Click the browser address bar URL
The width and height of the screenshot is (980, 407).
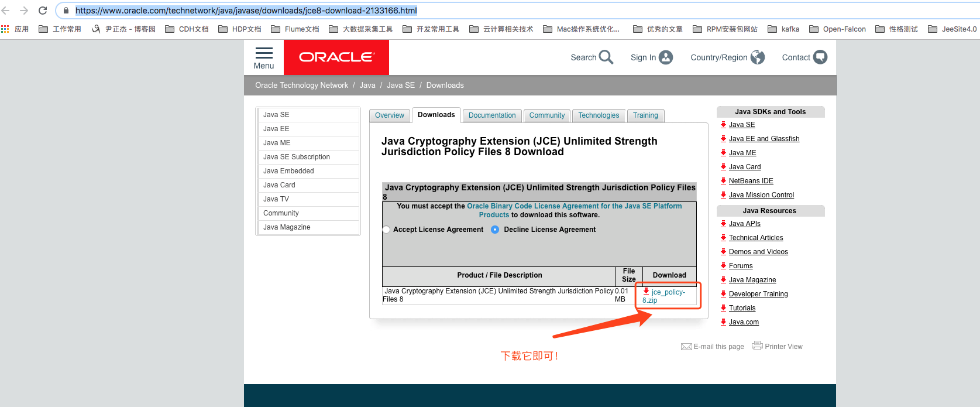click(246, 11)
